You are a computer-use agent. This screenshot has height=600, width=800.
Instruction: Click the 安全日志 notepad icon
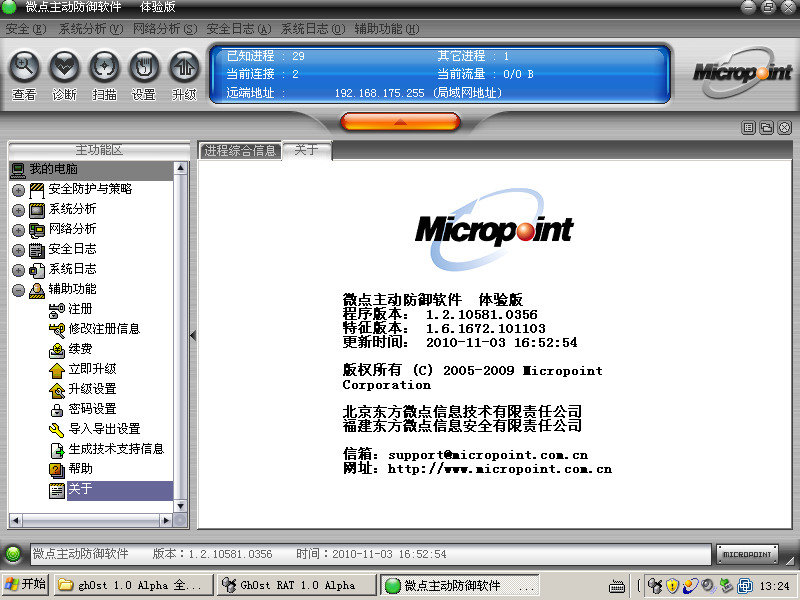[37, 249]
